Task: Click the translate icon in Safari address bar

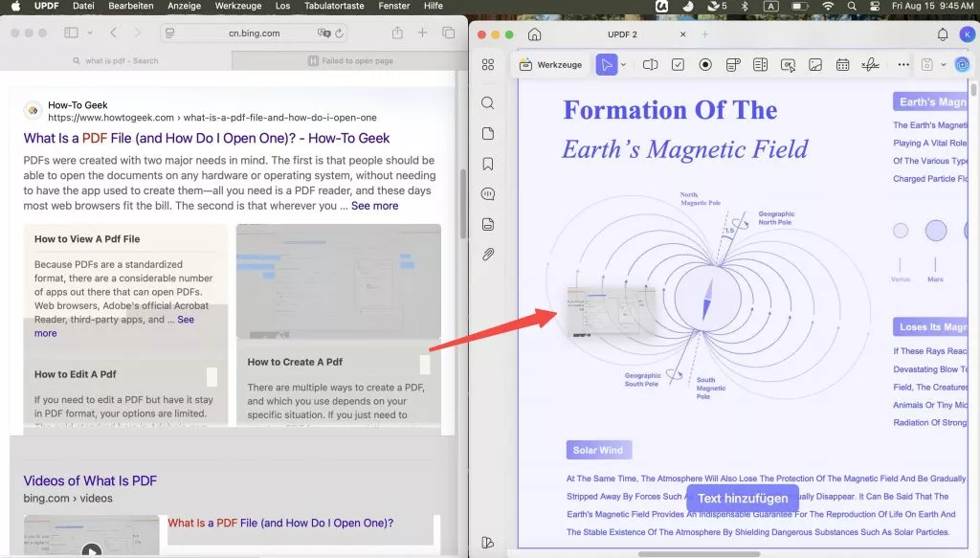Action: [x=323, y=33]
